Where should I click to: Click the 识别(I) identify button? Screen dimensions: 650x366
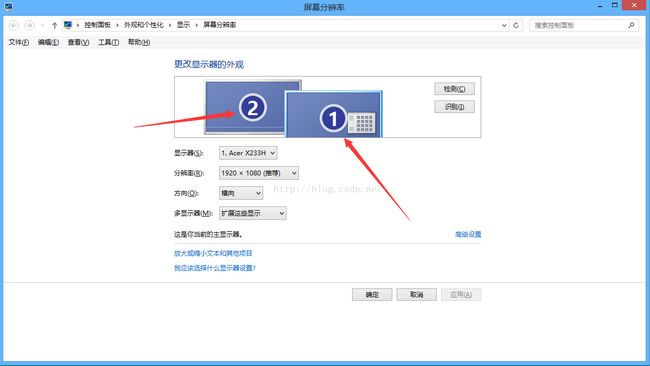pos(454,107)
